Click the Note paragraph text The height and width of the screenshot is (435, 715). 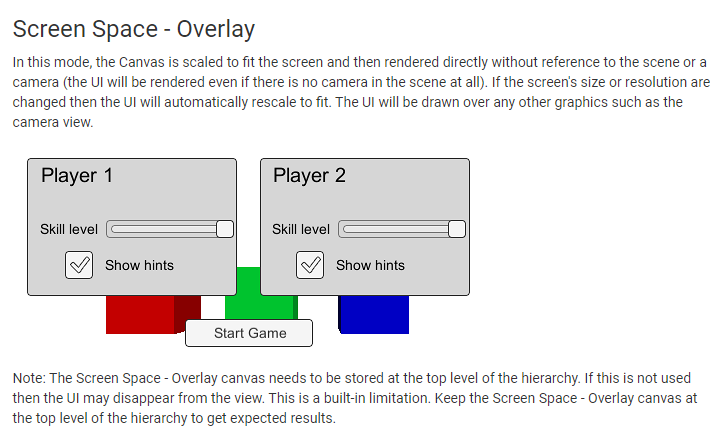pos(355,398)
